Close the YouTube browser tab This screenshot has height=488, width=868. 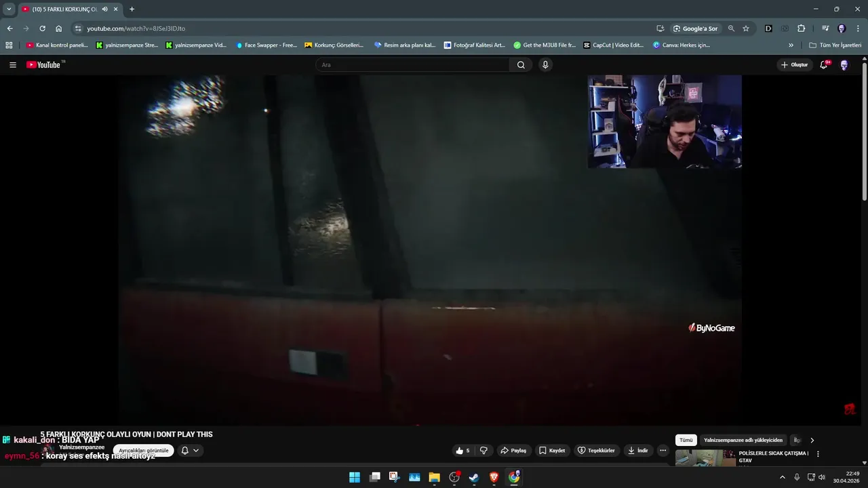(116, 9)
